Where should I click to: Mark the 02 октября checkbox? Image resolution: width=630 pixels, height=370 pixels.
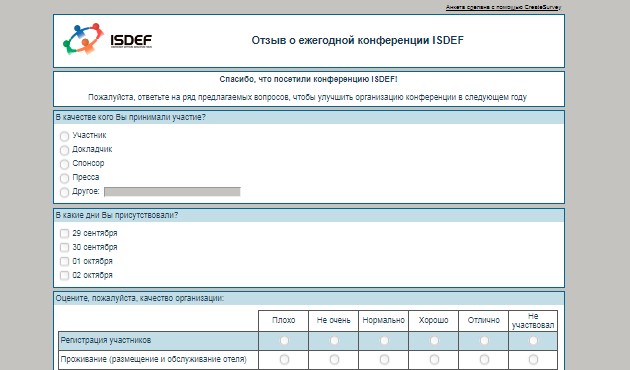64,276
